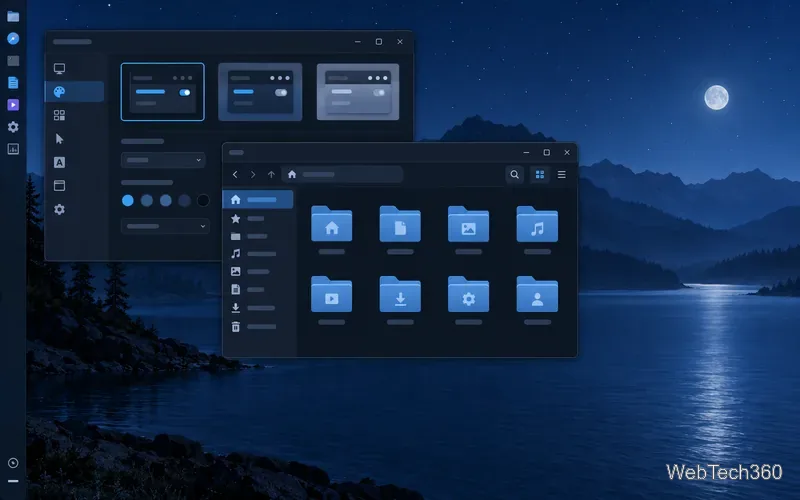Select the display monitor category in settings
800x500 pixels.
59,68
